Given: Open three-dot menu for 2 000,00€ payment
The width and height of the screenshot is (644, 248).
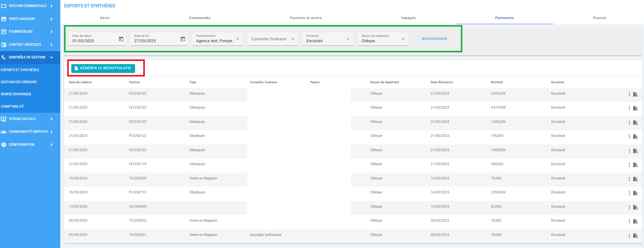Looking at the screenshot, I should [629, 193].
